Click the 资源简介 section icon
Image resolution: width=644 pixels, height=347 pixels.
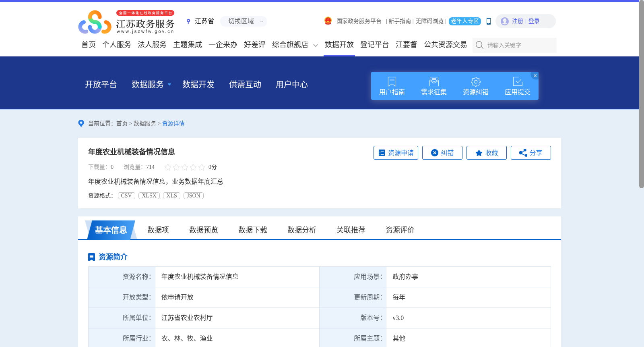tap(91, 257)
